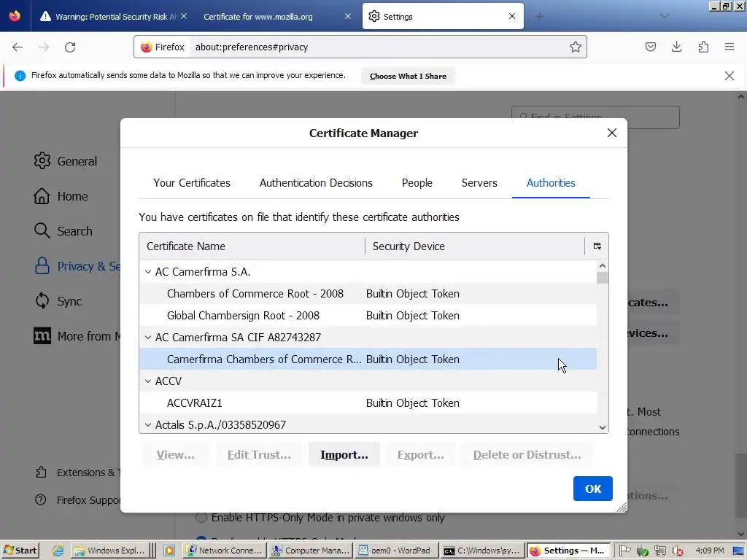This screenshot has height=560, width=747.
Task: Open the list all tabs arrow
Action: tap(664, 16)
